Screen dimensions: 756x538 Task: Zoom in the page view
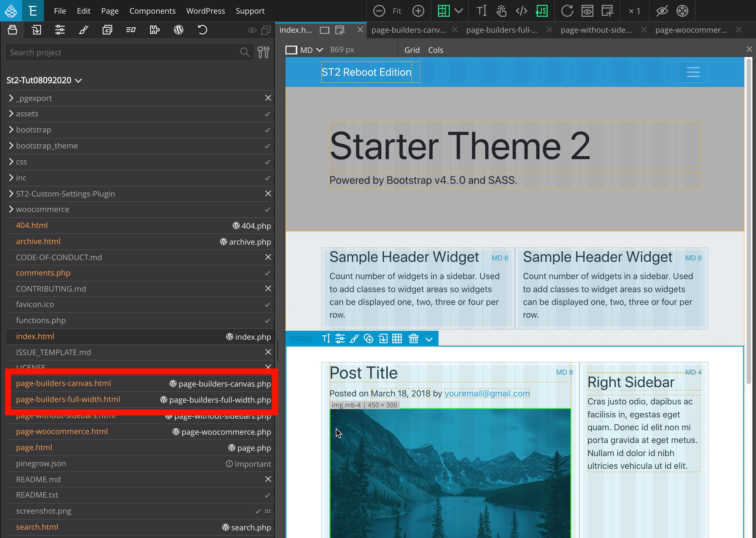[418, 11]
